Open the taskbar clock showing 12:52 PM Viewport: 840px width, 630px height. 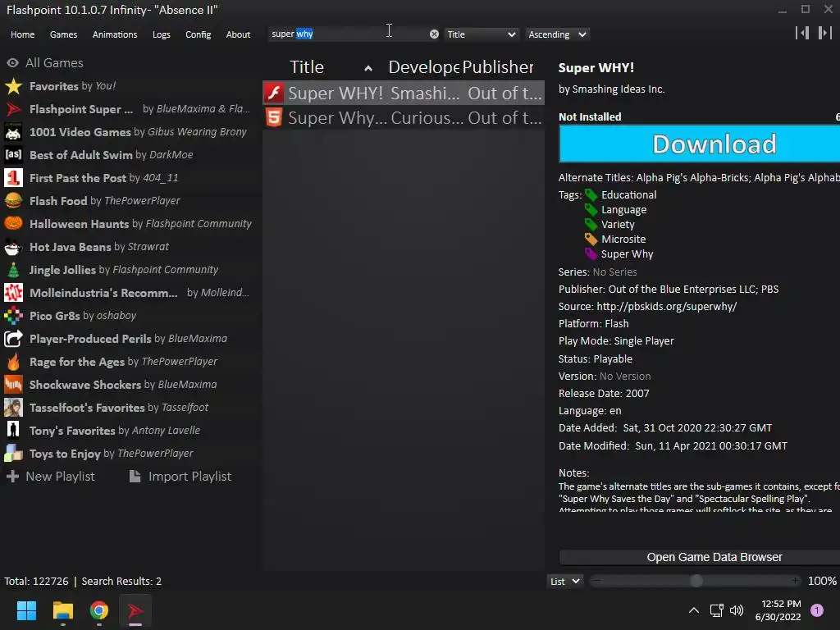click(778, 610)
